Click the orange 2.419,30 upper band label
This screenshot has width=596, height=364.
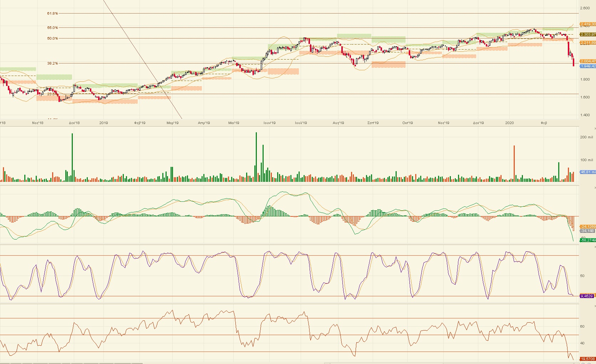click(587, 24)
